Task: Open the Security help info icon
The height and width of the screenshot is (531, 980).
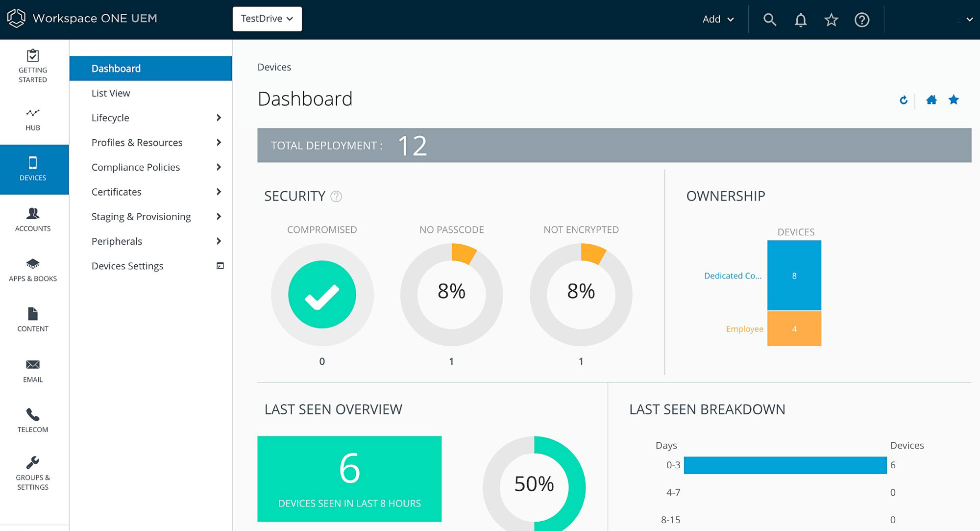Action: (x=336, y=196)
